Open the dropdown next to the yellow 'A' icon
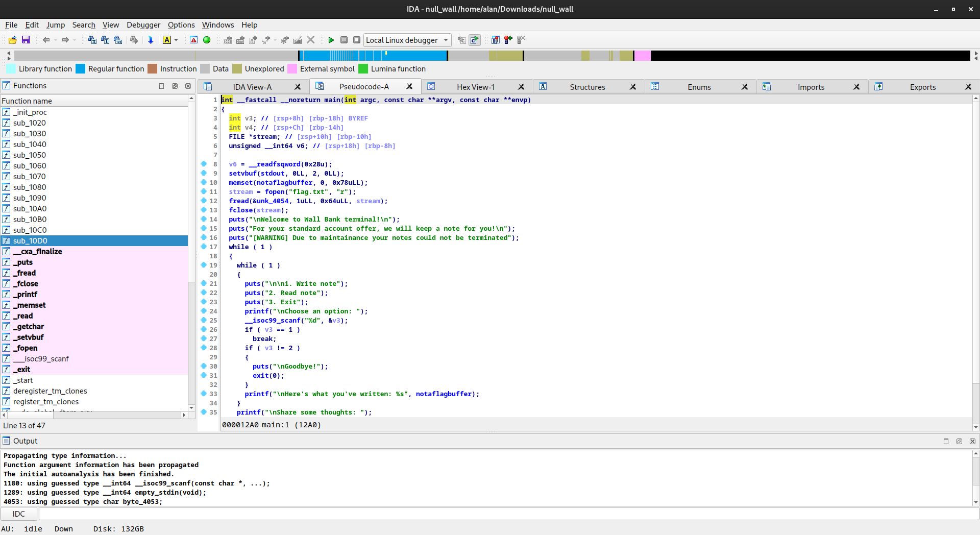 point(176,40)
